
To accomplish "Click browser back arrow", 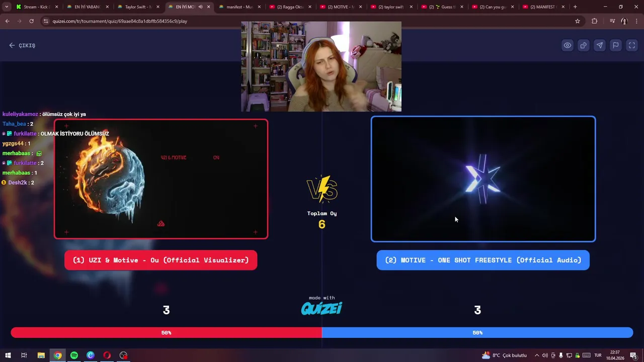I will [7, 21].
